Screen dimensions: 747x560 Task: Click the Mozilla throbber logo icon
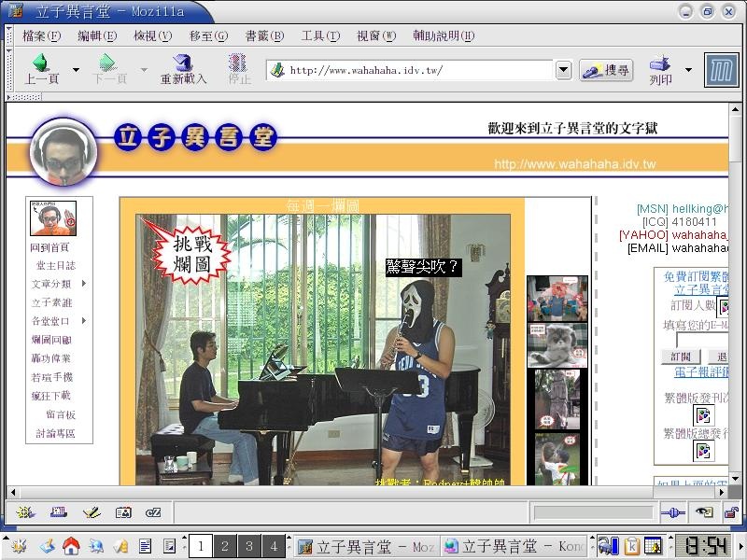721,70
